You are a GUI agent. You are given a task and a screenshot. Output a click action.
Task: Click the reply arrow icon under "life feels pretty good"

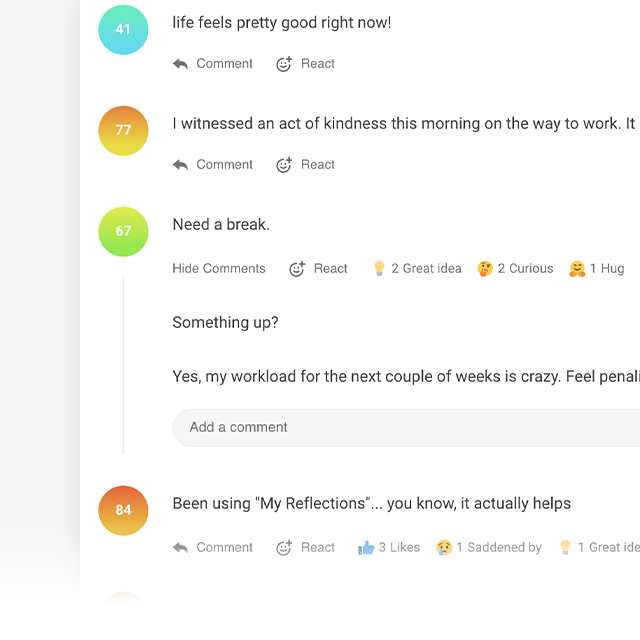coord(180,64)
